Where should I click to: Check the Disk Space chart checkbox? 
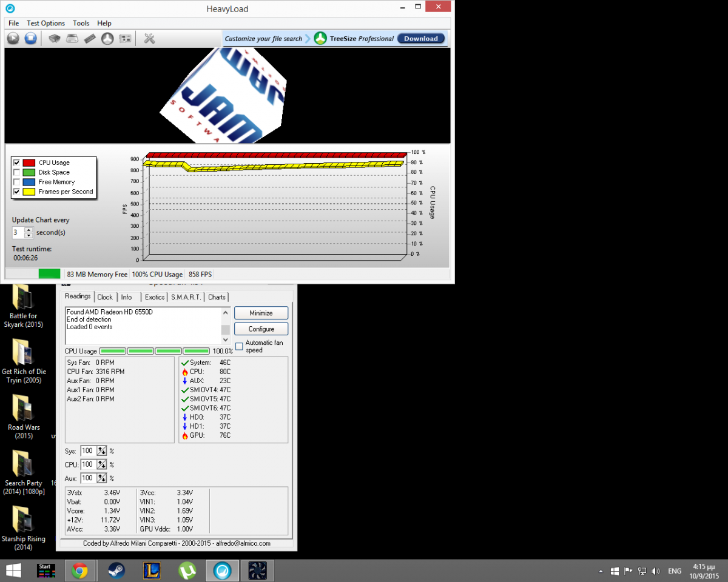pos(16,172)
